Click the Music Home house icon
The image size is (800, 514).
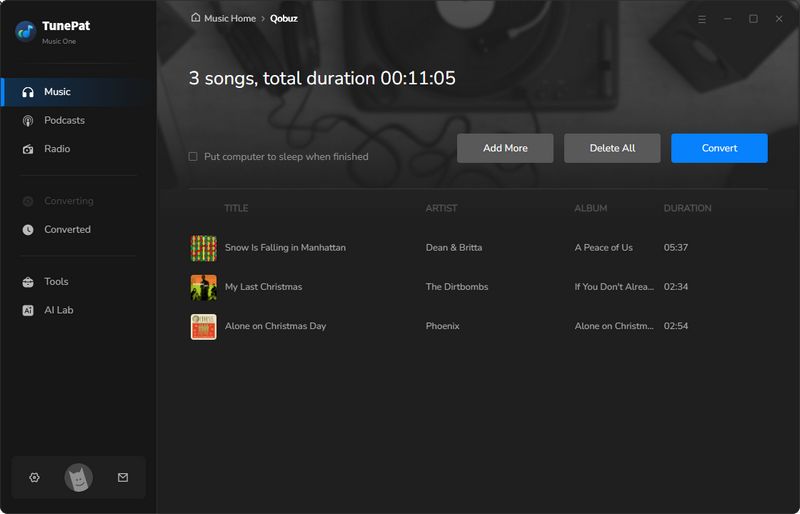pos(195,18)
